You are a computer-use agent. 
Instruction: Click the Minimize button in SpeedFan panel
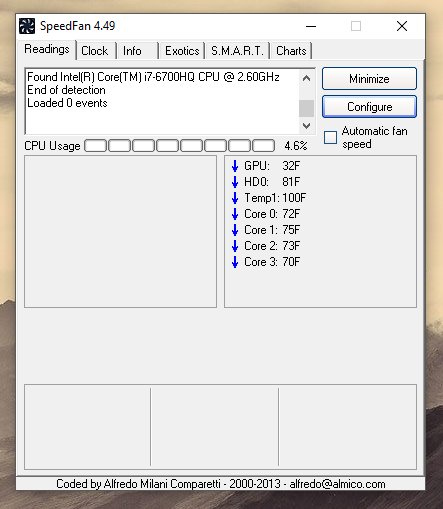point(369,79)
